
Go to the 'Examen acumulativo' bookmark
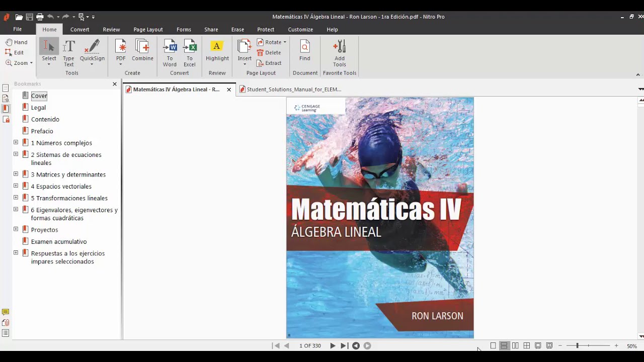(59, 242)
